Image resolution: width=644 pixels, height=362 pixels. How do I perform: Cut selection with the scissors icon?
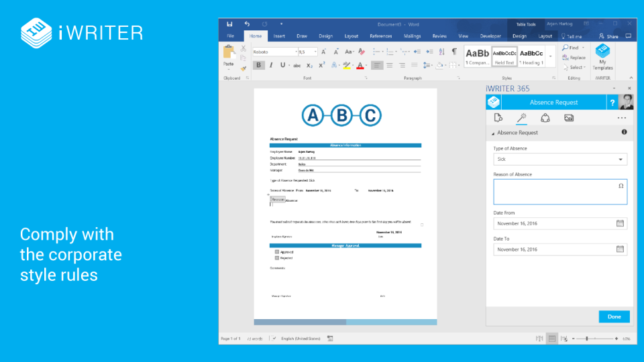coord(243,48)
